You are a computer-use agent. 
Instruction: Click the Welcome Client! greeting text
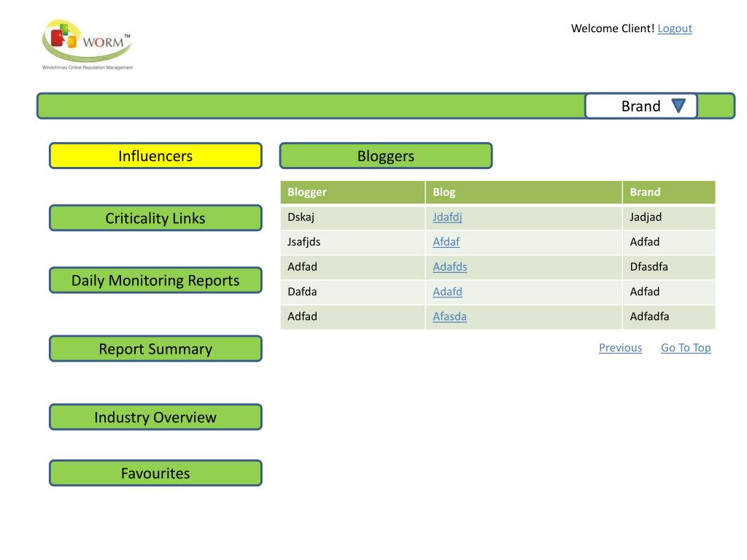(x=613, y=28)
